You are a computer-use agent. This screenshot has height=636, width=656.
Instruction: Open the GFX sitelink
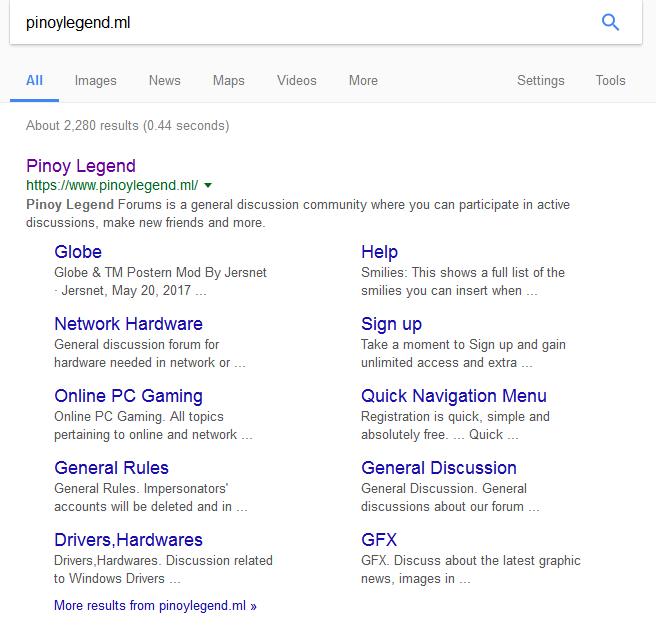coord(379,540)
